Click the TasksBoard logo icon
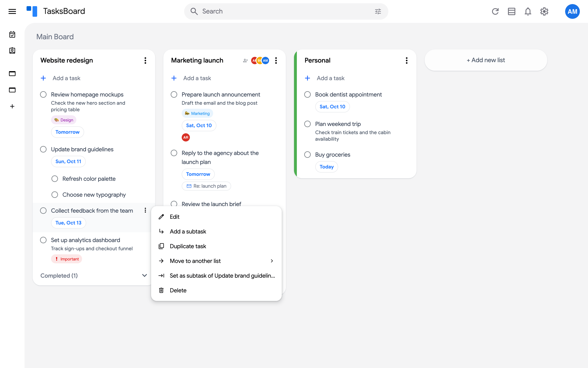Viewport: 588px width, 368px height. (32, 11)
